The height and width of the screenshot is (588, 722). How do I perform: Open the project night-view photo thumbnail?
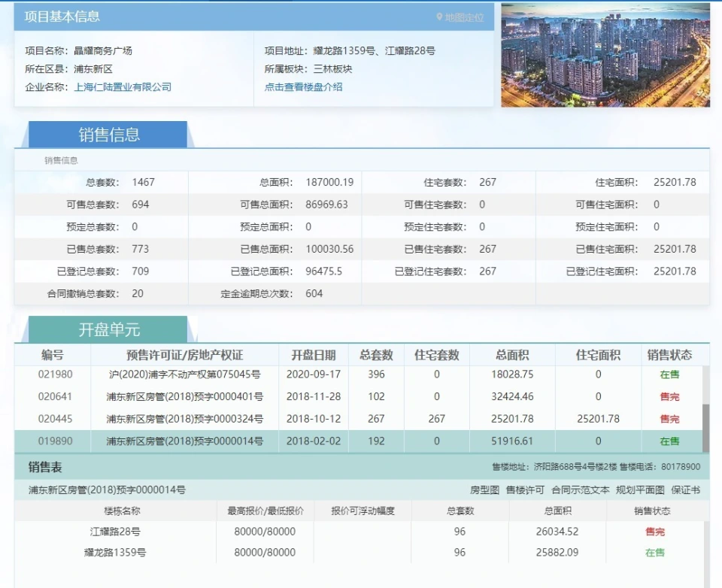(x=605, y=55)
